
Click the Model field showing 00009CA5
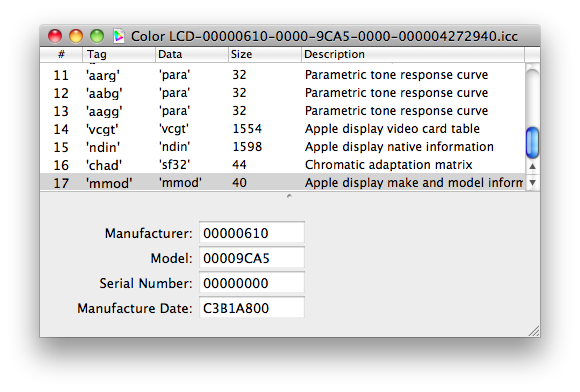tap(252, 258)
